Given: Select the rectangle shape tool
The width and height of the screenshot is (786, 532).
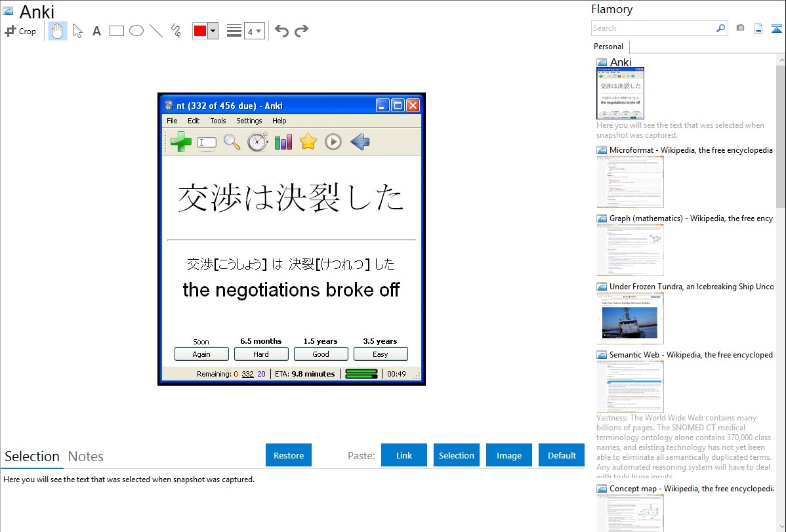Looking at the screenshot, I should pos(116,31).
